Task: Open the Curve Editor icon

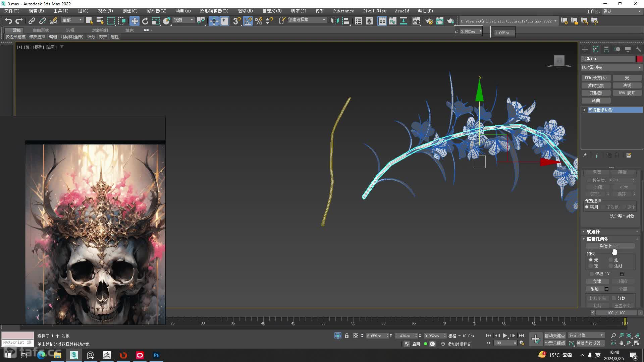Action: point(393,21)
